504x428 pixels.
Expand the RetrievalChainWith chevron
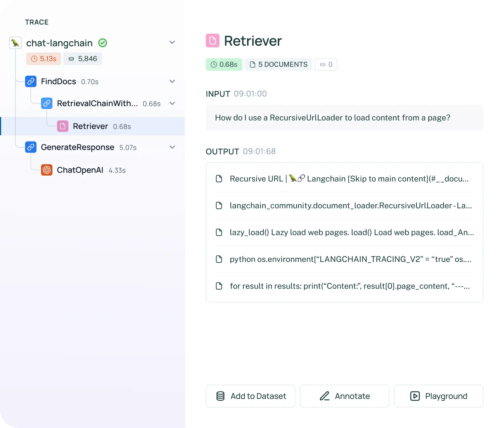click(172, 103)
